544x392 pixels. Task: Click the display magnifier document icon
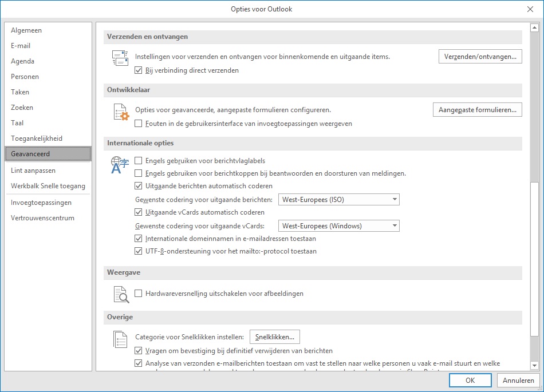121,295
